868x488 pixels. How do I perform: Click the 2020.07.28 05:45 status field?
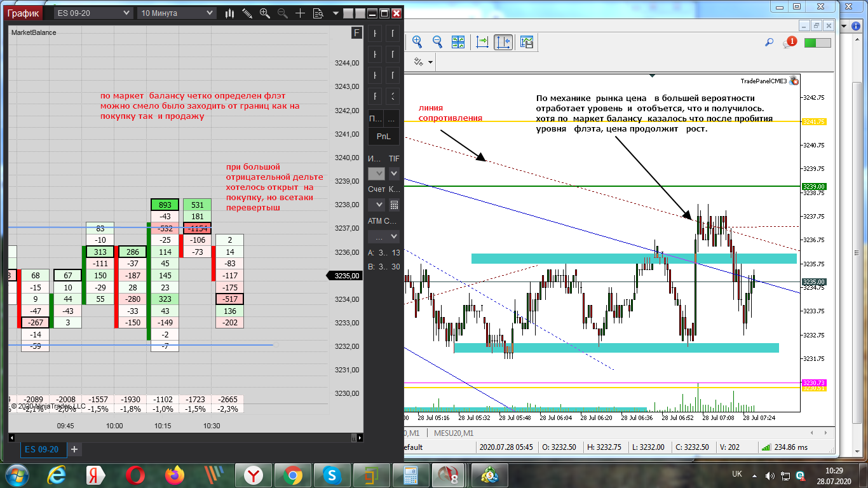coord(506,447)
